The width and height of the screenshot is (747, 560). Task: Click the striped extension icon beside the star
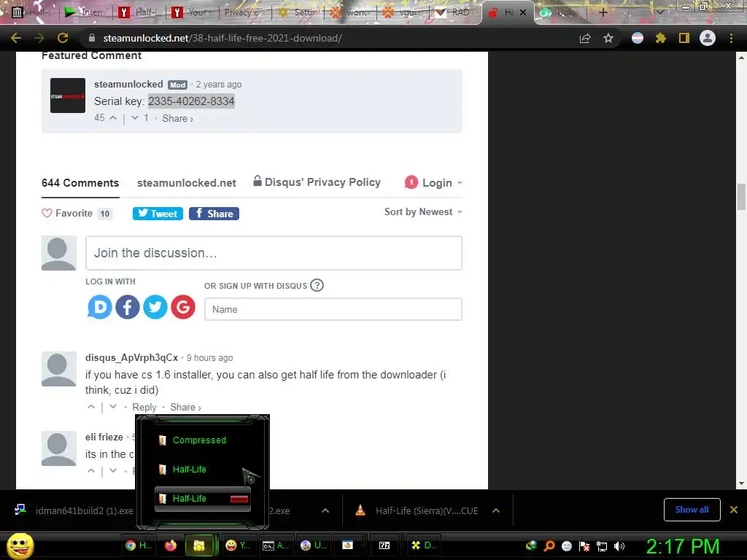point(638,38)
